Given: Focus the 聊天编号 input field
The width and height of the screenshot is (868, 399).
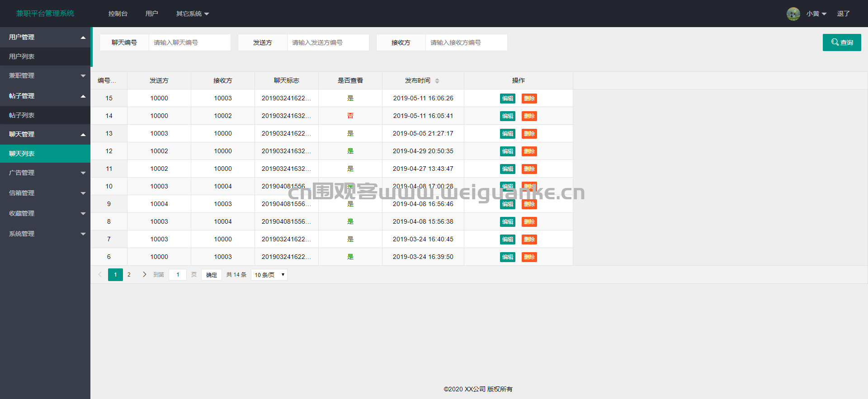Looking at the screenshot, I should tap(190, 42).
